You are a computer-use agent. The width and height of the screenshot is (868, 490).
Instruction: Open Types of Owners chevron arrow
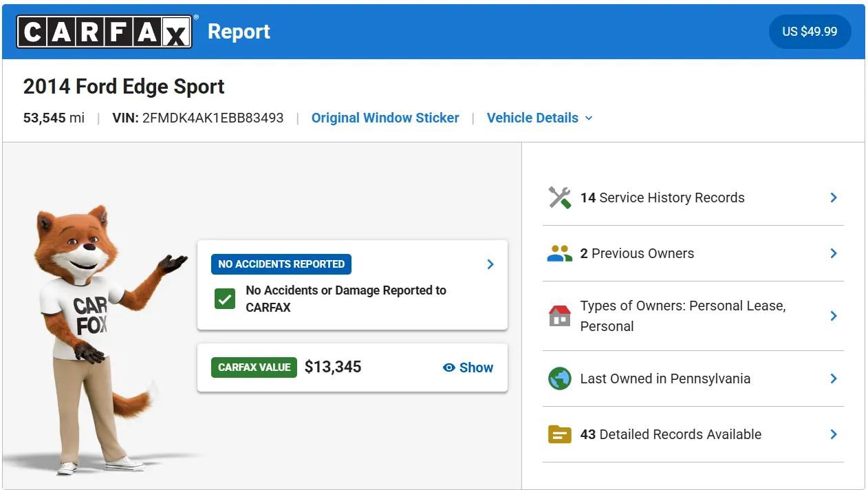(834, 316)
